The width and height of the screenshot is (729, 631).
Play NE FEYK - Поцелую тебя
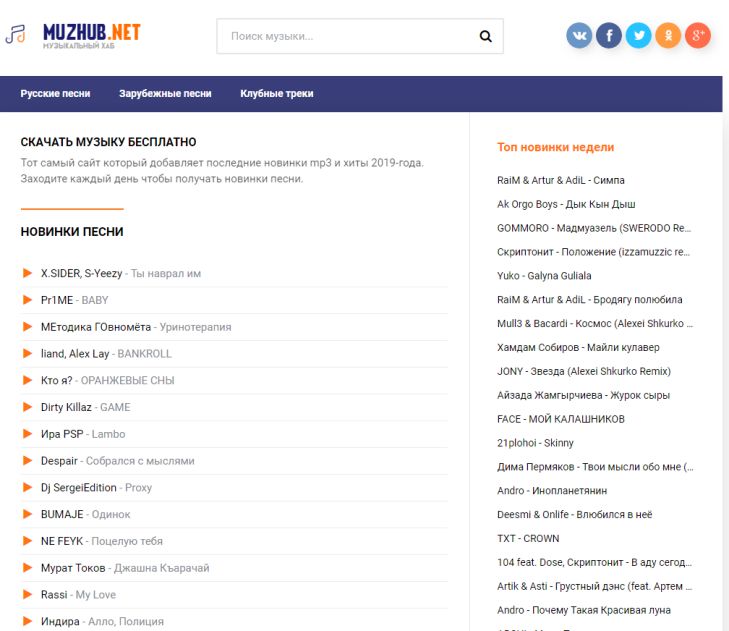tap(27, 541)
